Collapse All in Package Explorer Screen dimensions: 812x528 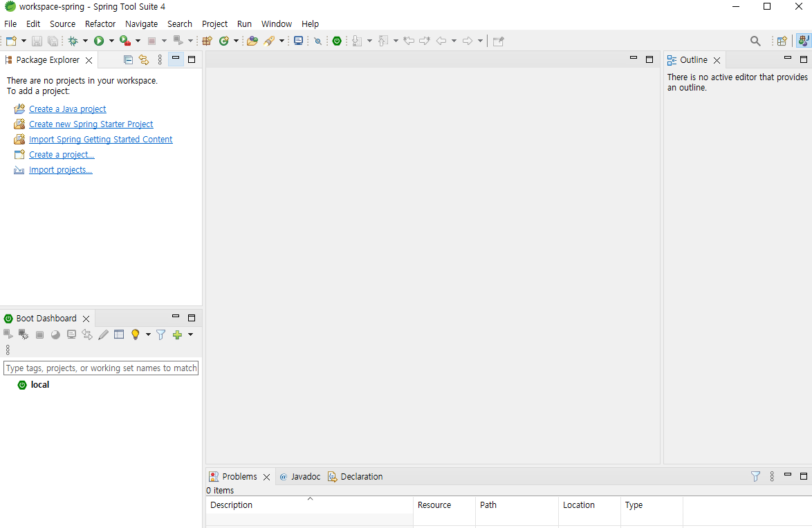tap(129, 60)
